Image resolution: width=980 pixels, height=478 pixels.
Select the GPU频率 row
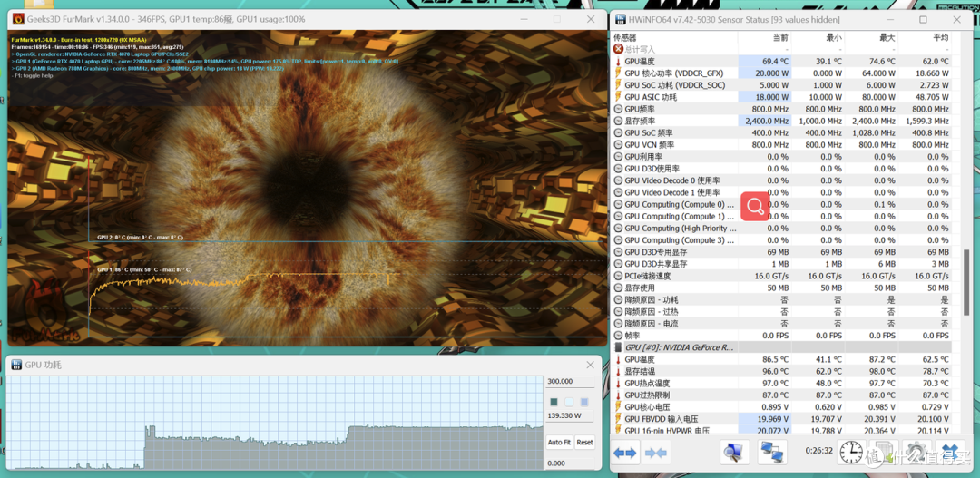[x=782, y=109]
